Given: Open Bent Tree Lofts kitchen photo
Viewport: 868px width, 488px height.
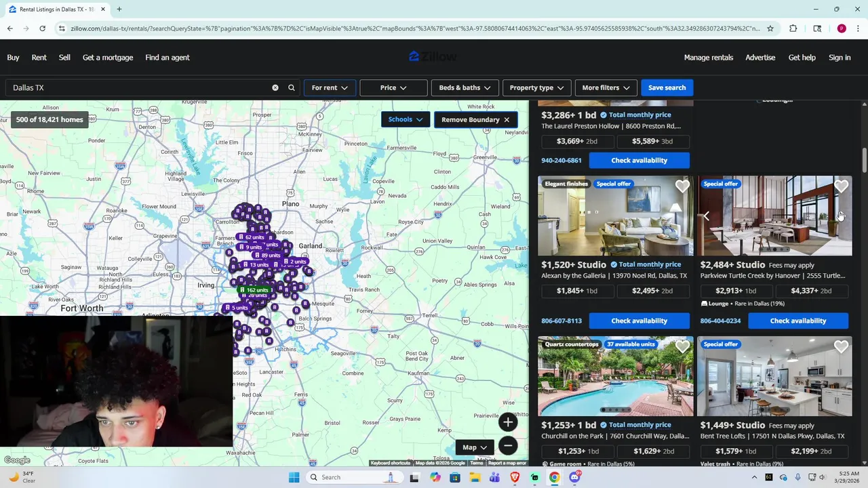Looking at the screenshot, I should click(774, 376).
